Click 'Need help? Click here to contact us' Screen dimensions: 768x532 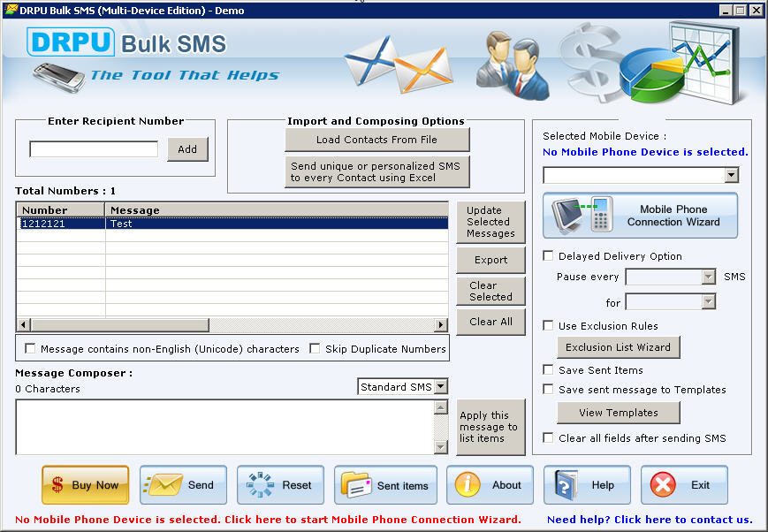pyautogui.click(x=650, y=520)
